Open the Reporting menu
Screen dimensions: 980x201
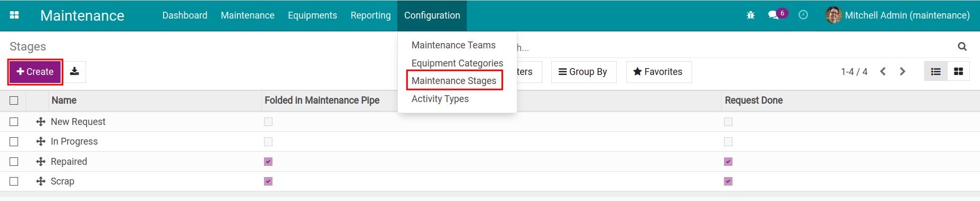click(x=371, y=15)
